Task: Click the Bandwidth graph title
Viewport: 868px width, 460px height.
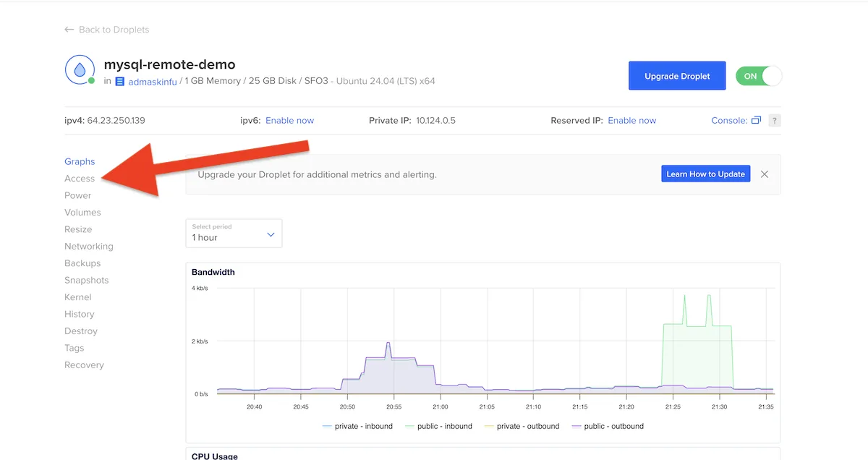Action: tap(213, 273)
